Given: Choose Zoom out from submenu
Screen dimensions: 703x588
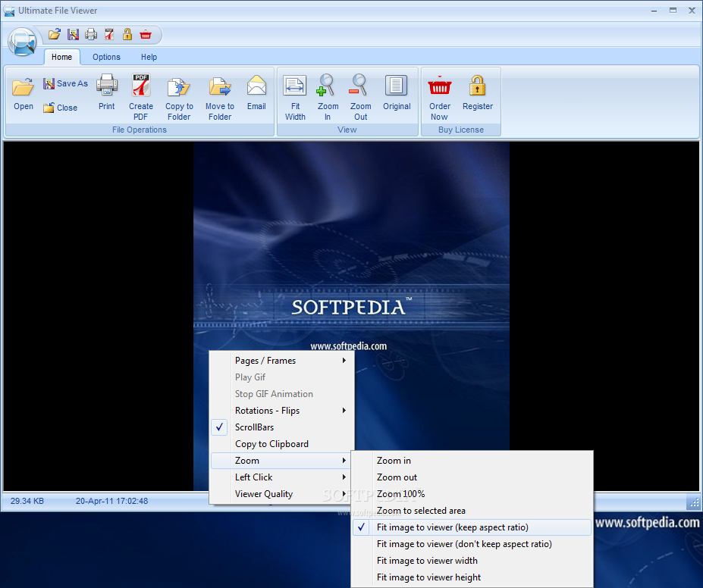Looking at the screenshot, I should (x=472, y=477).
